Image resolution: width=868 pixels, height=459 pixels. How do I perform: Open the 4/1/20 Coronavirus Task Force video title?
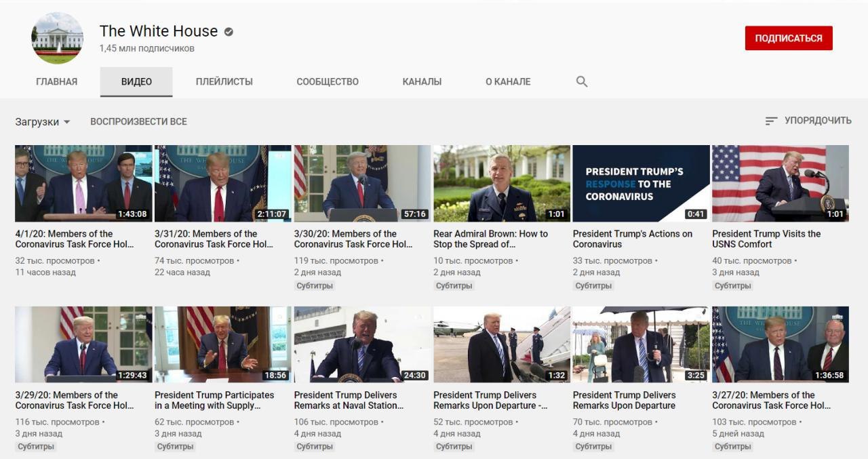pos(75,239)
